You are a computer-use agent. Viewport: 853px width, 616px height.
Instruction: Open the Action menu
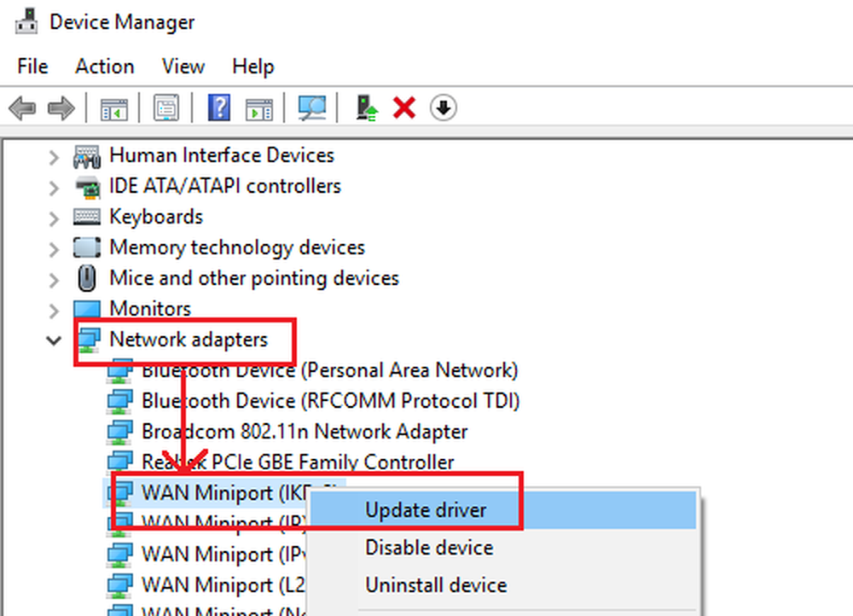pyautogui.click(x=104, y=67)
